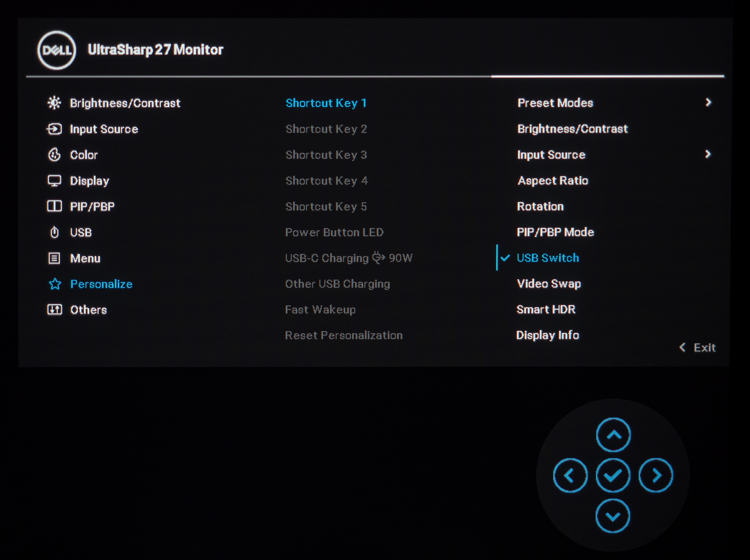Click the Input Source arrow icon
Image resolution: width=750 pixels, height=560 pixels.
[x=54, y=129]
